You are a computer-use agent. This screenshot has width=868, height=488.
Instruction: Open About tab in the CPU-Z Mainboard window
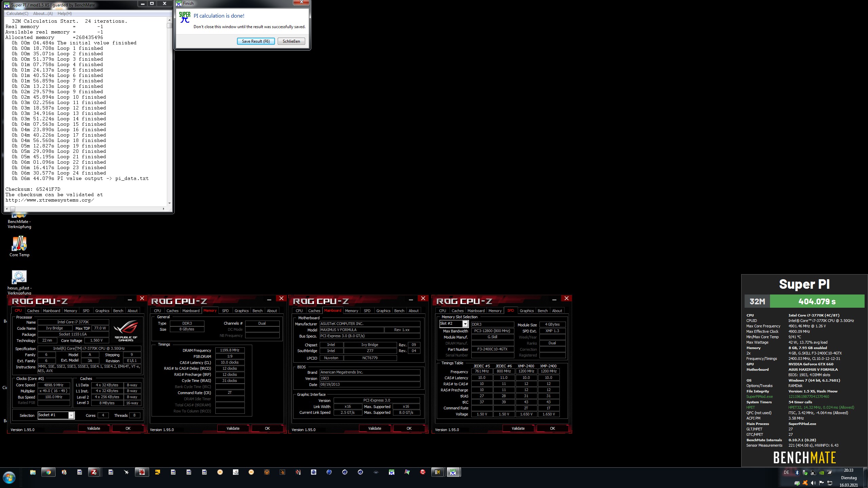[413, 311]
